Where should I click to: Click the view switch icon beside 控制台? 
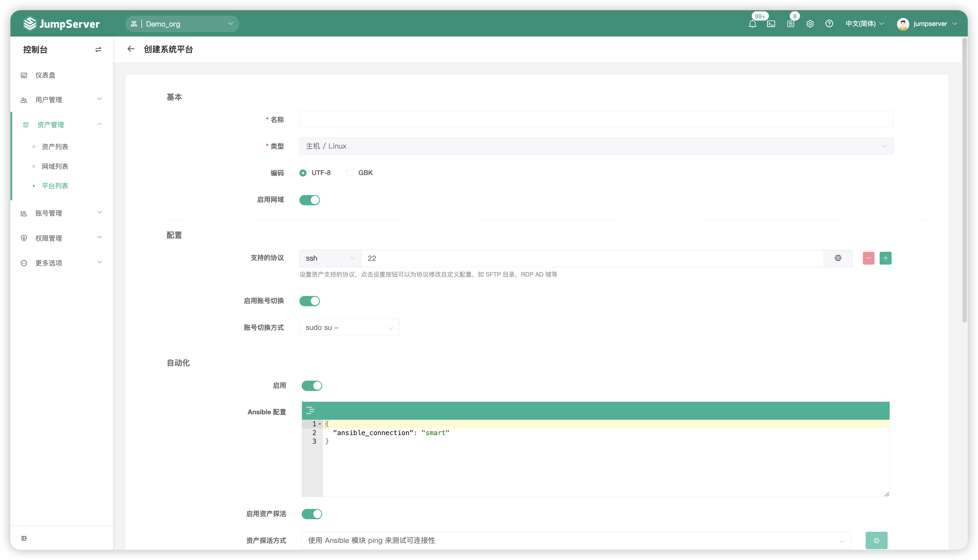[x=98, y=50]
